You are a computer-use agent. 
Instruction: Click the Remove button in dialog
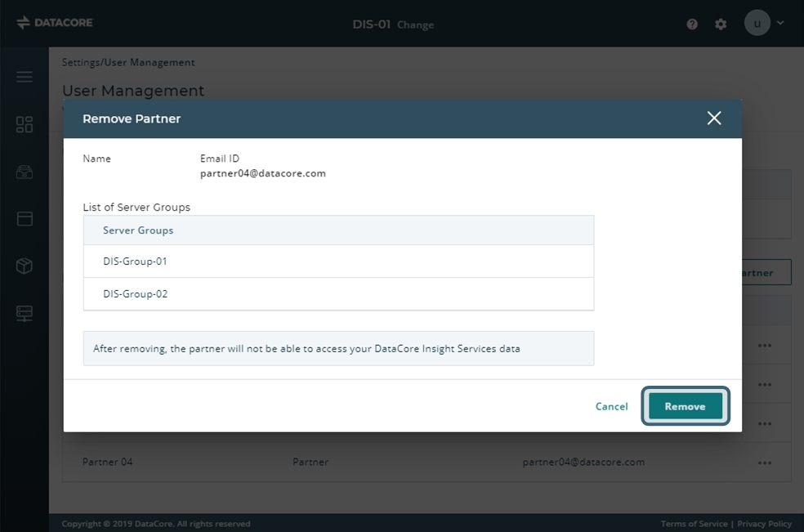[x=685, y=406]
